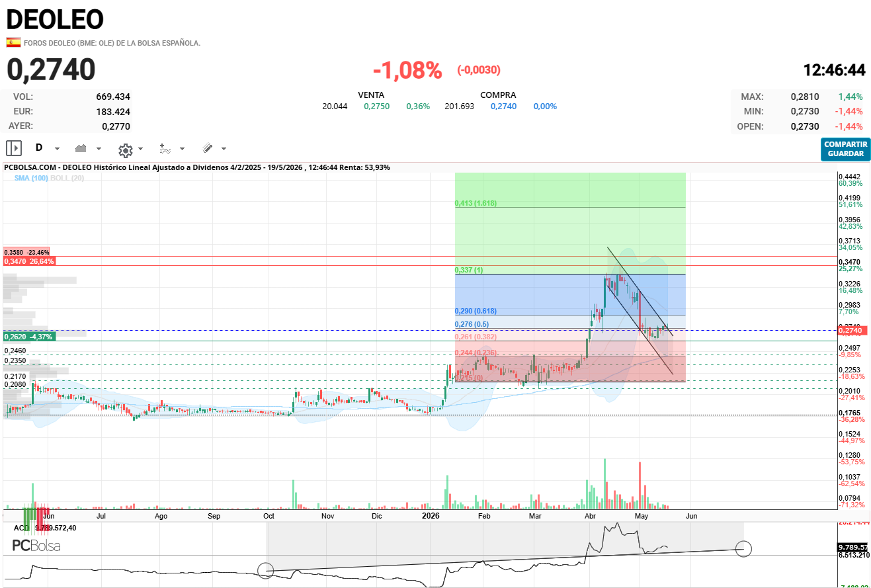Click the COMPARTIR GUARDAR button
871x588 pixels.
pos(846,149)
